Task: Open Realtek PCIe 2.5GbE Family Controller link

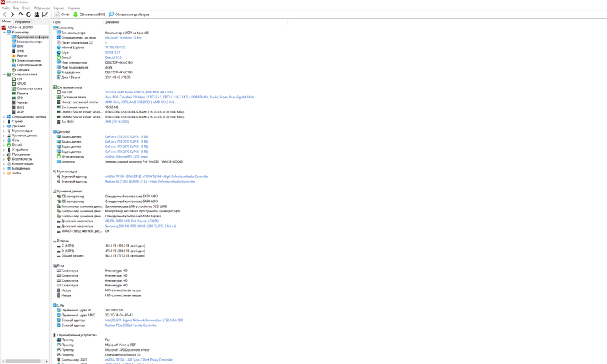Action: (x=131, y=325)
